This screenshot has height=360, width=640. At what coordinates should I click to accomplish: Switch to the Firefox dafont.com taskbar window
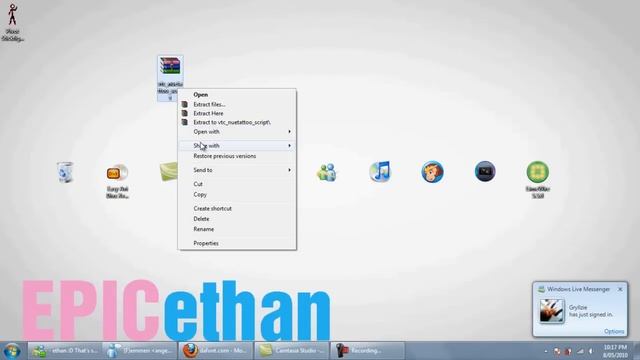coord(215,351)
